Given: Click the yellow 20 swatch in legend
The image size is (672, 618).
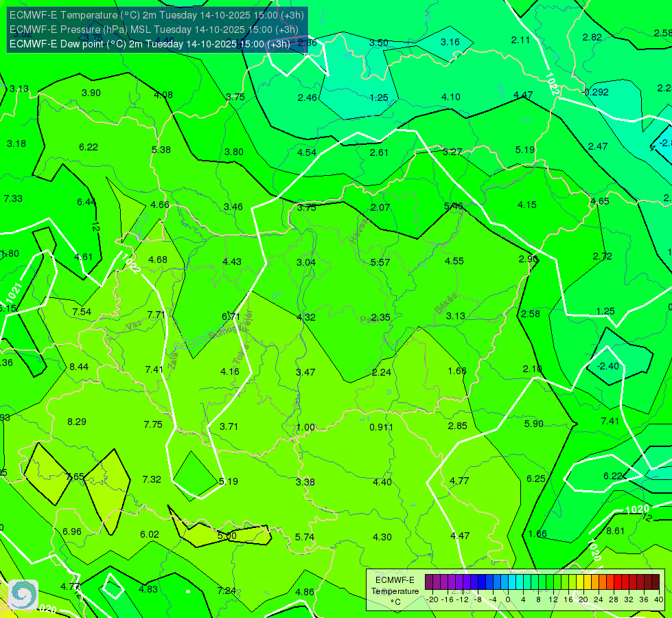Looking at the screenshot, I should click(x=580, y=582).
